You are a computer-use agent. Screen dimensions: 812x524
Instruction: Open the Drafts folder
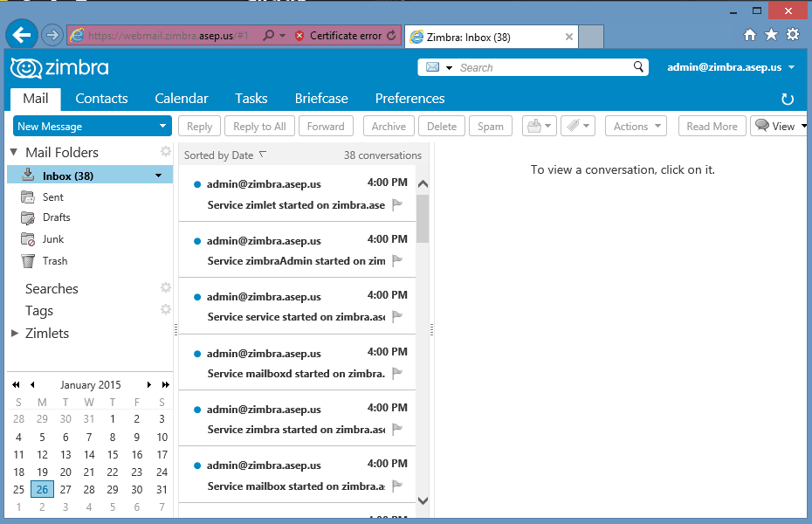pyautogui.click(x=57, y=217)
